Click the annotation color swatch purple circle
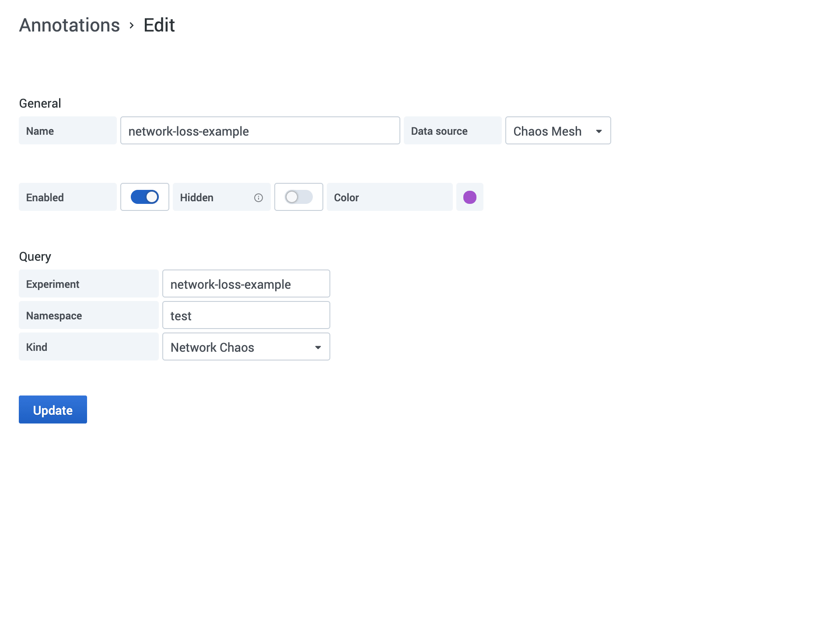840x630 pixels. [x=469, y=197]
